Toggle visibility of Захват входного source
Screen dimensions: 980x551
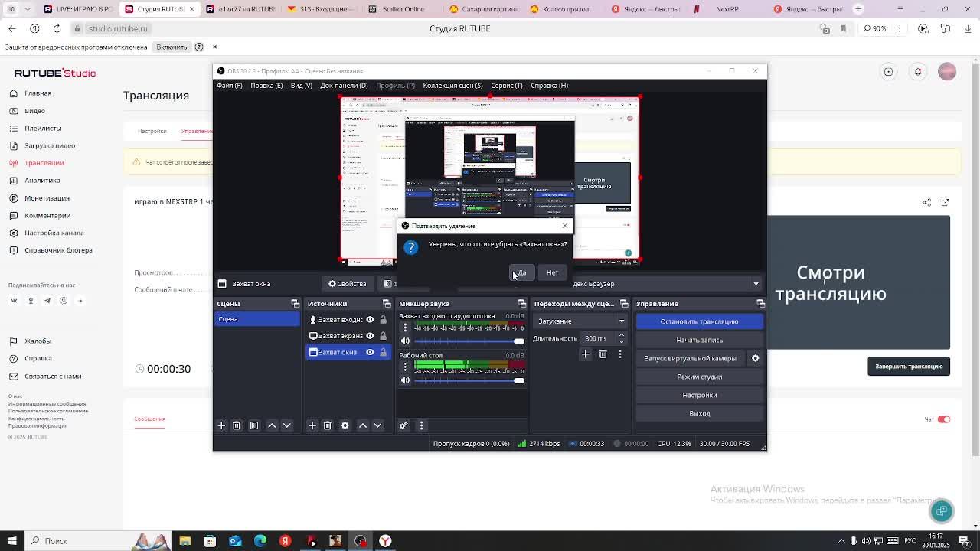pos(370,320)
